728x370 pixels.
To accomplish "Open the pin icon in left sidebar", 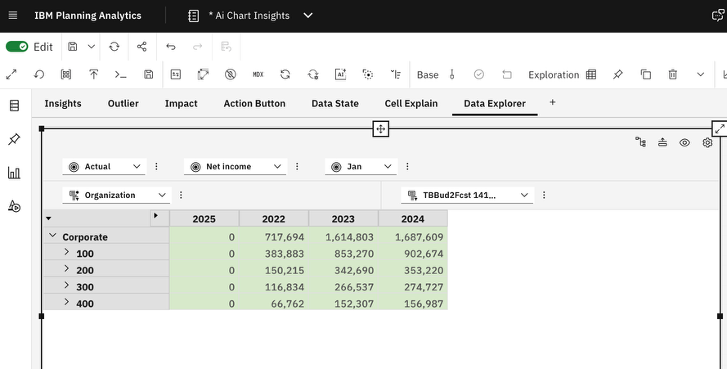I will [x=14, y=139].
